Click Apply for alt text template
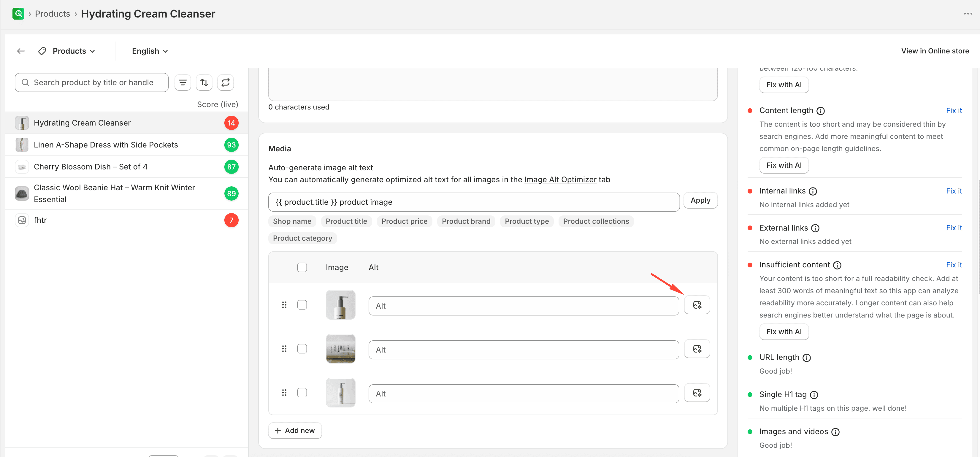 (x=700, y=200)
